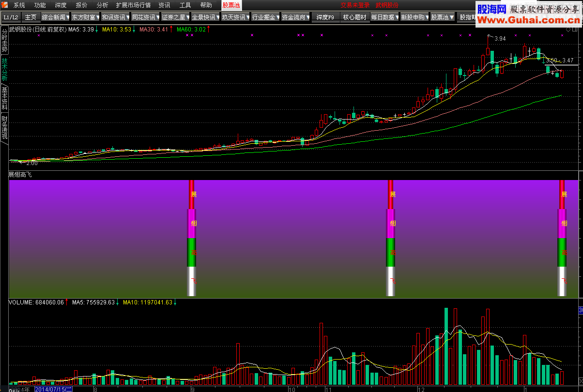583x392 pixels.
Task: Expand the 玖天资讯 dropdown
Action: [235, 17]
